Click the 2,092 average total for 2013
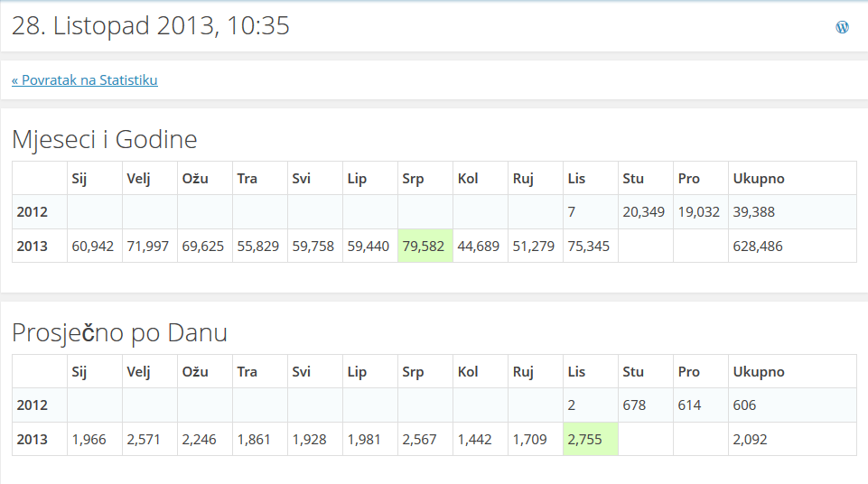 coord(749,440)
